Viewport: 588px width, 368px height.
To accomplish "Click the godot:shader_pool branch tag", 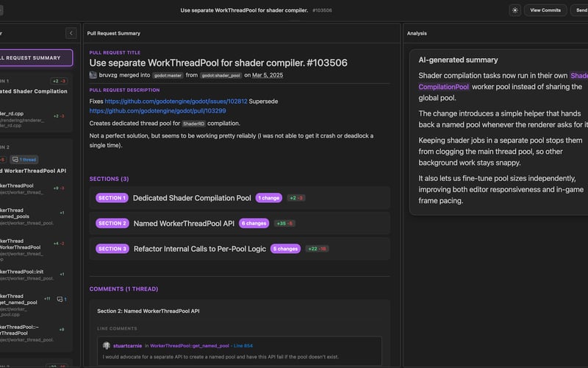I will click(x=220, y=76).
